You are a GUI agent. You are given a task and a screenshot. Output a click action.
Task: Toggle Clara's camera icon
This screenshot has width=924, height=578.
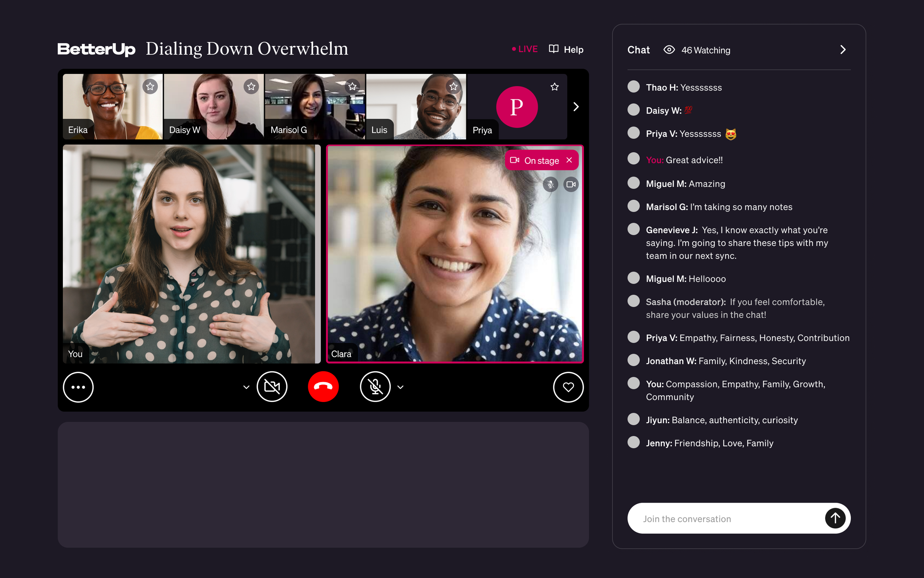(571, 185)
